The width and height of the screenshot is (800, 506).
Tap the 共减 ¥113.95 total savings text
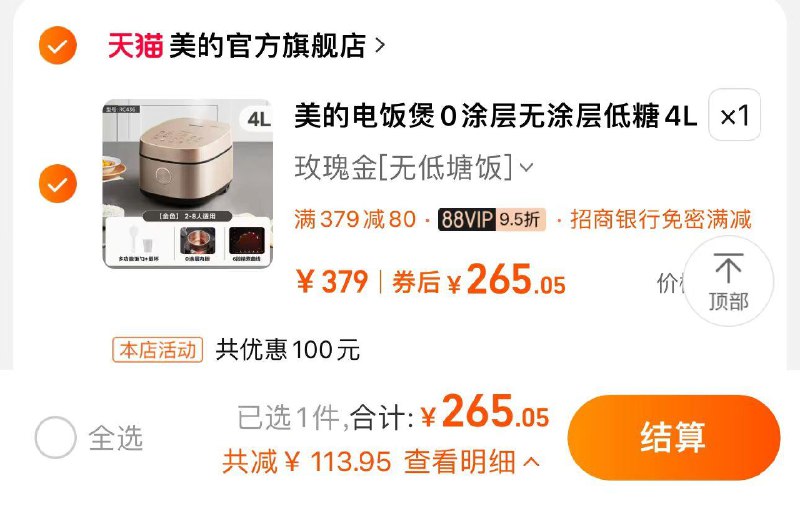[307, 462]
